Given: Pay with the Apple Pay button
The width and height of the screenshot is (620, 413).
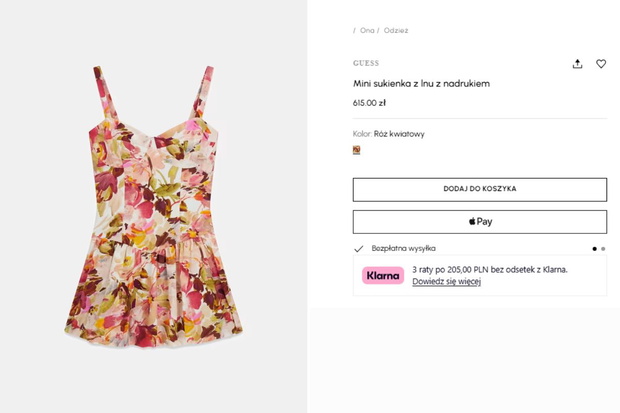Looking at the screenshot, I should click(480, 222).
